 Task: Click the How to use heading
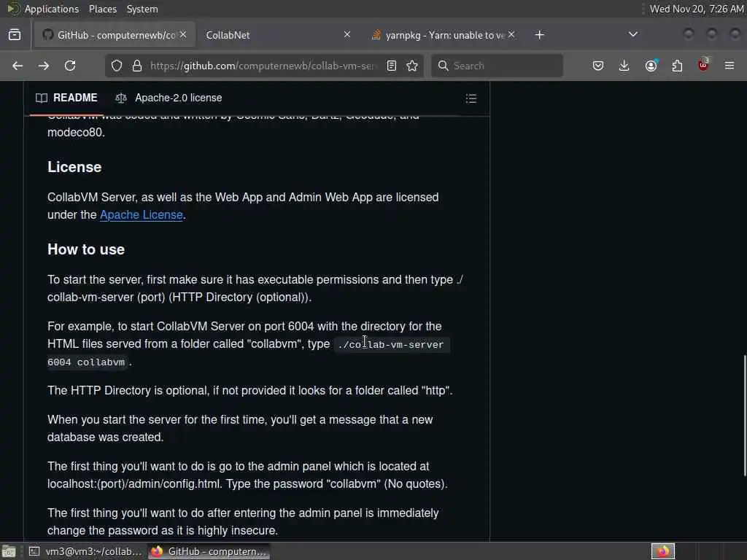(x=86, y=249)
